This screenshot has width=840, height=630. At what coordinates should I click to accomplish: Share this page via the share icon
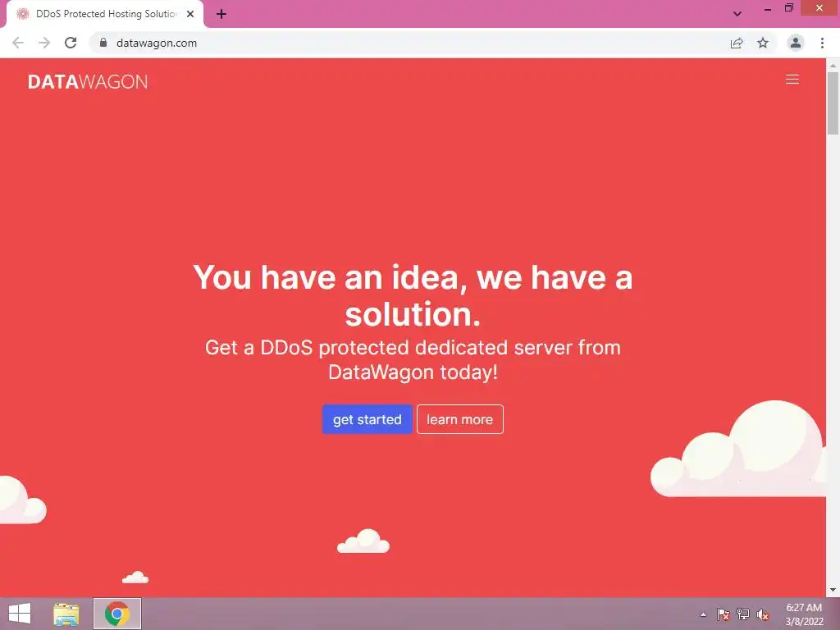pos(737,43)
